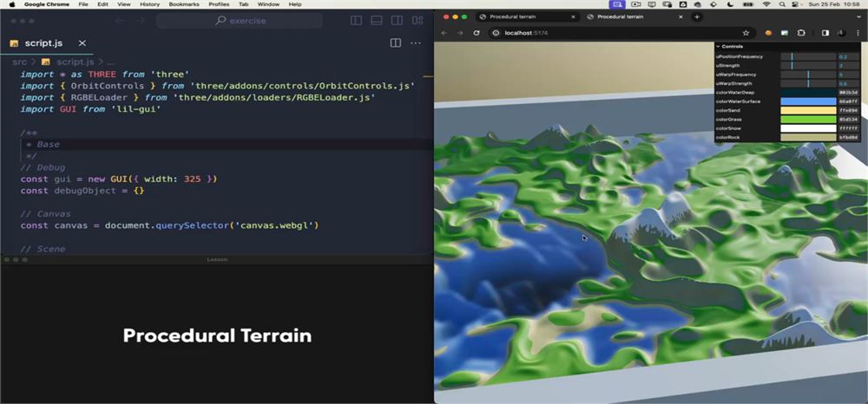Expand the Chrome tab search chevron
Screen dimensions: 868x404
(858, 16)
